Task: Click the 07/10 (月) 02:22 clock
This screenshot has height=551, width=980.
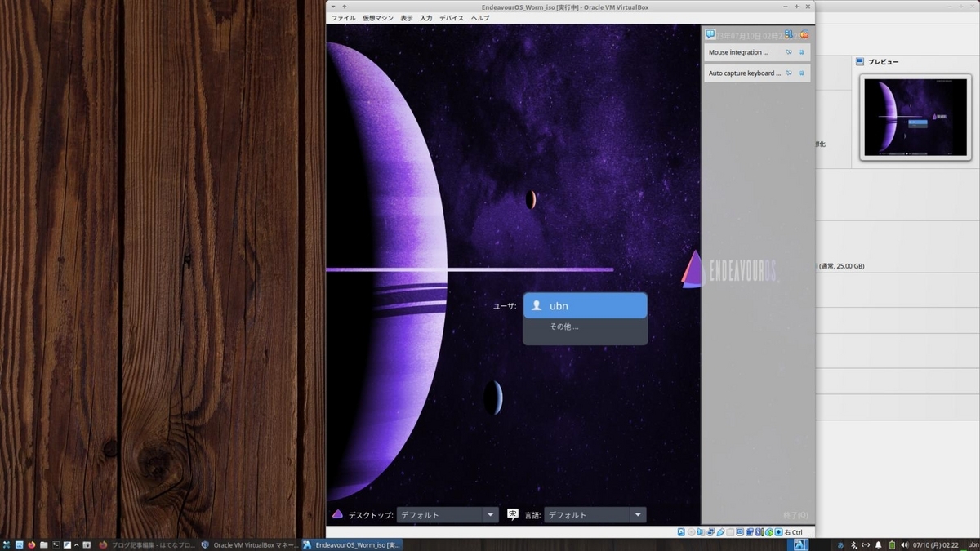Action: tap(936, 544)
